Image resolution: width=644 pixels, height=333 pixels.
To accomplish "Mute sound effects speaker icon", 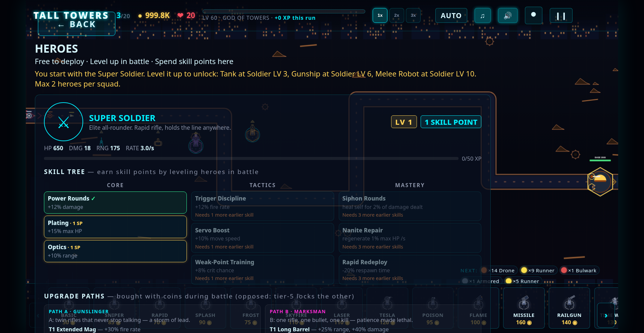I will pyautogui.click(x=508, y=15).
